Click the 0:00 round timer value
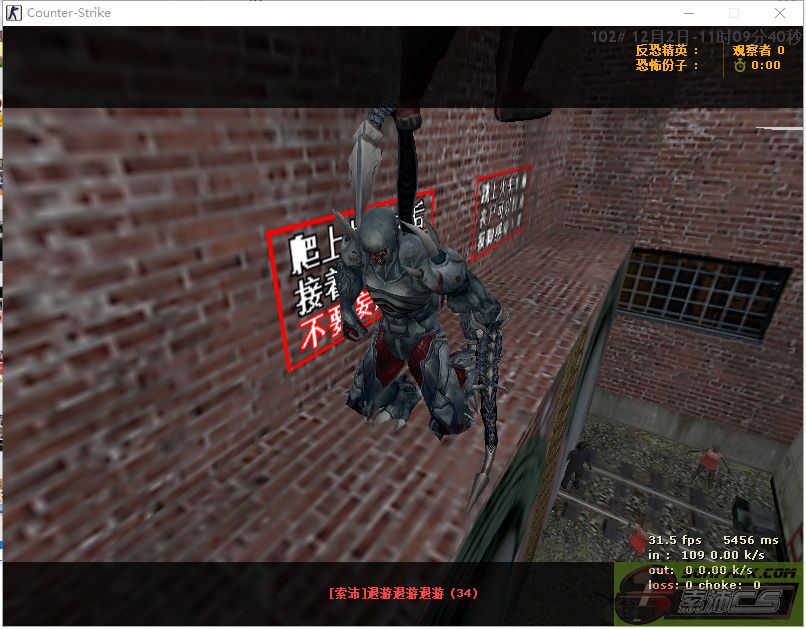The height and width of the screenshot is (629, 806). click(766, 65)
